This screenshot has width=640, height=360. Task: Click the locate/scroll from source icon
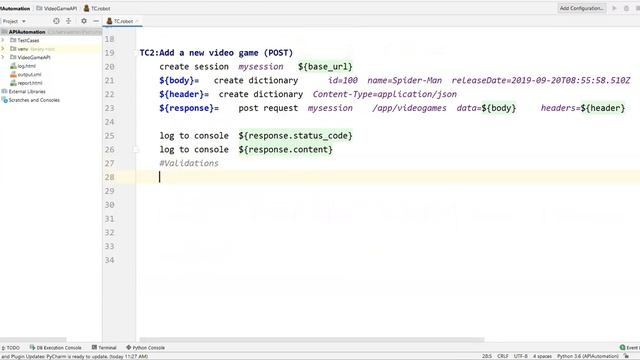tap(56, 21)
